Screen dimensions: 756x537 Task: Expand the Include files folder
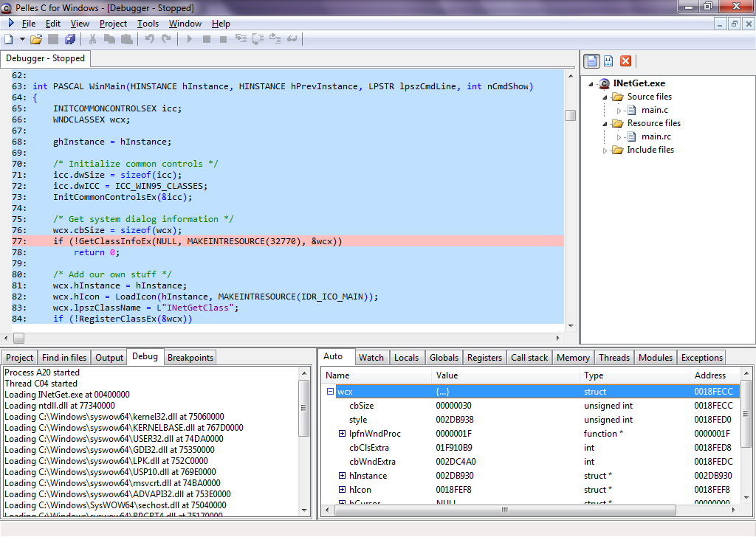coord(604,150)
